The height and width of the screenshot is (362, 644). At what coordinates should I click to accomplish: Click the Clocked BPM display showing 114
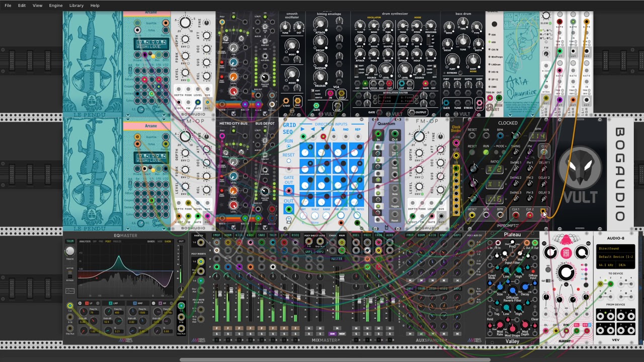pyautogui.click(x=538, y=136)
